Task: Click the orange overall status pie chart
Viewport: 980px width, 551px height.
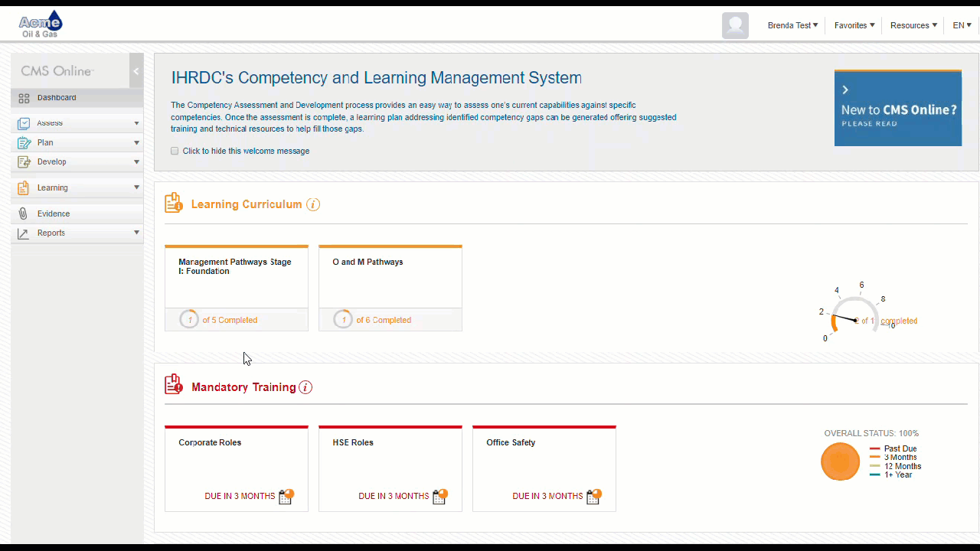Action: [x=841, y=461]
